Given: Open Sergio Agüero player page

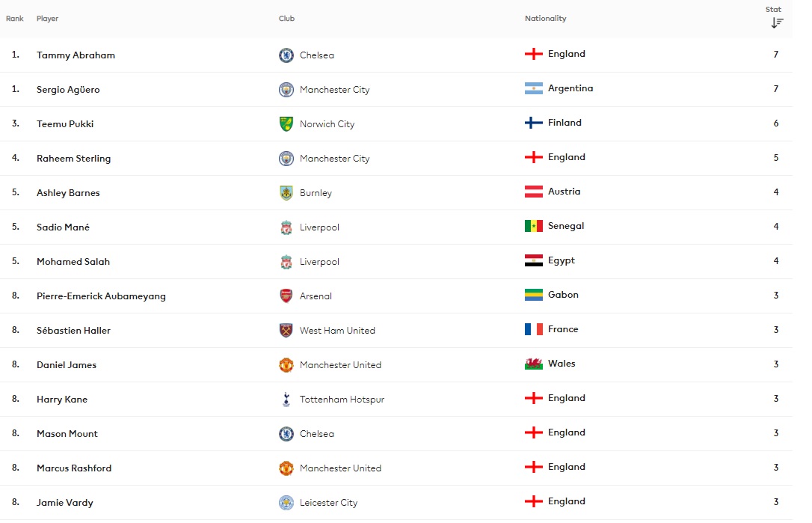Looking at the screenshot, I should point(68,89).
